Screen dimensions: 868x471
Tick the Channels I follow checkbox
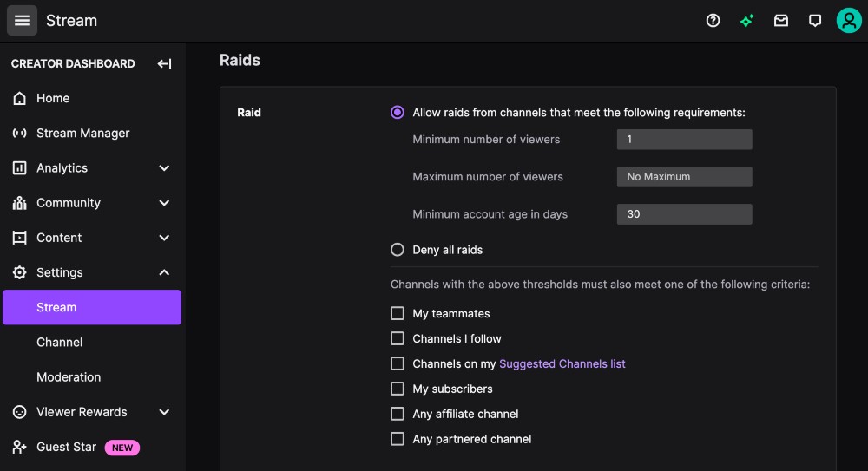tap(398, 338)
